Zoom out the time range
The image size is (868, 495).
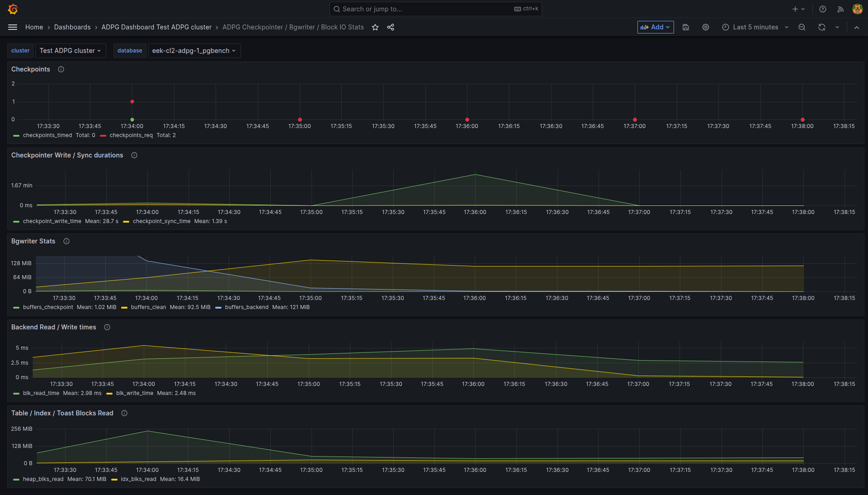pos(802,27)
